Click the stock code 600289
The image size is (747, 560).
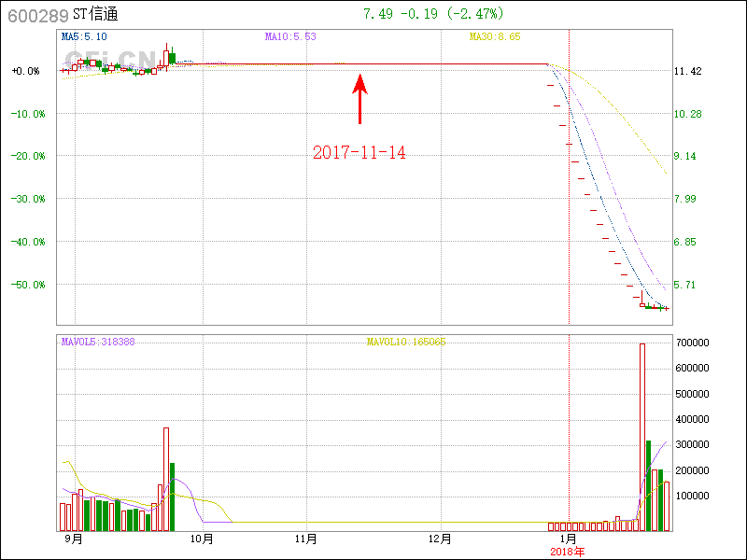tap(35, 15)
